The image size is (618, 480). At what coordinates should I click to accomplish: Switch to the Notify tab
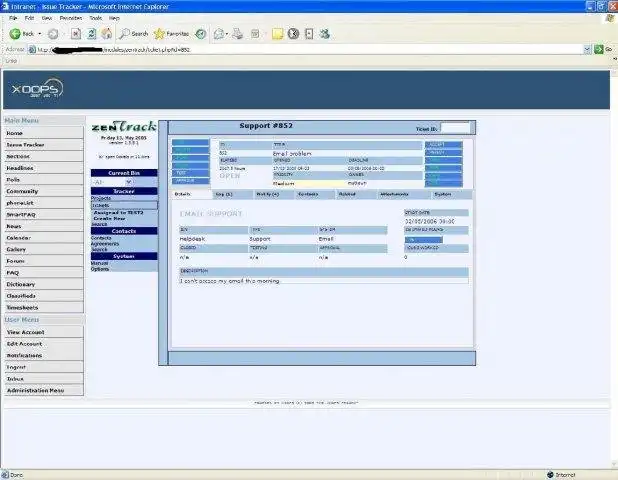point(274,194)
